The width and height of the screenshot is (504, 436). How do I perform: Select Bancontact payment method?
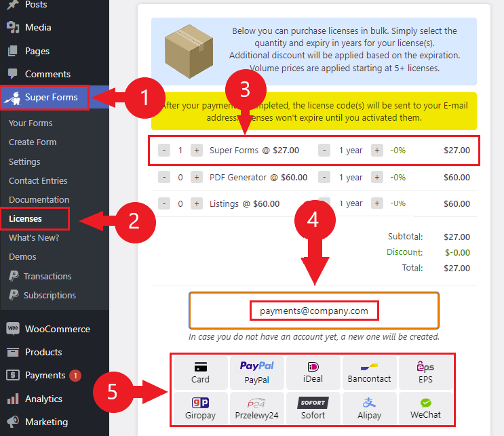(x=369, y=373)
